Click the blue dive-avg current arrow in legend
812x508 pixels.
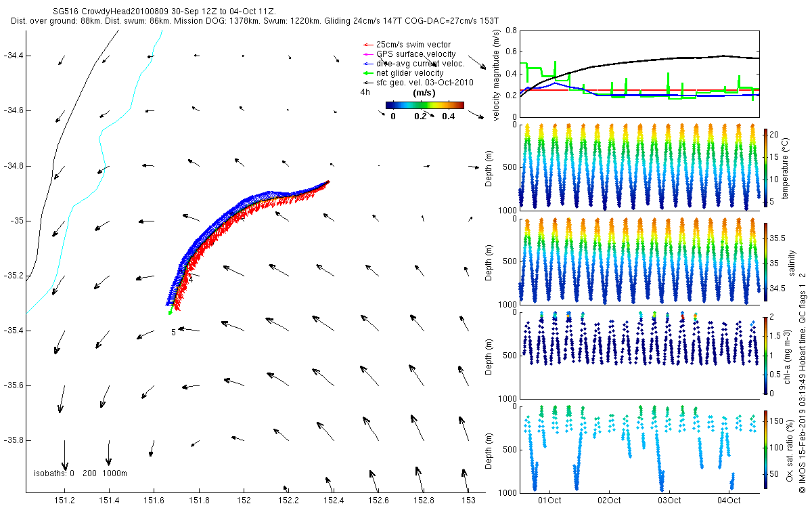(368, 64)
